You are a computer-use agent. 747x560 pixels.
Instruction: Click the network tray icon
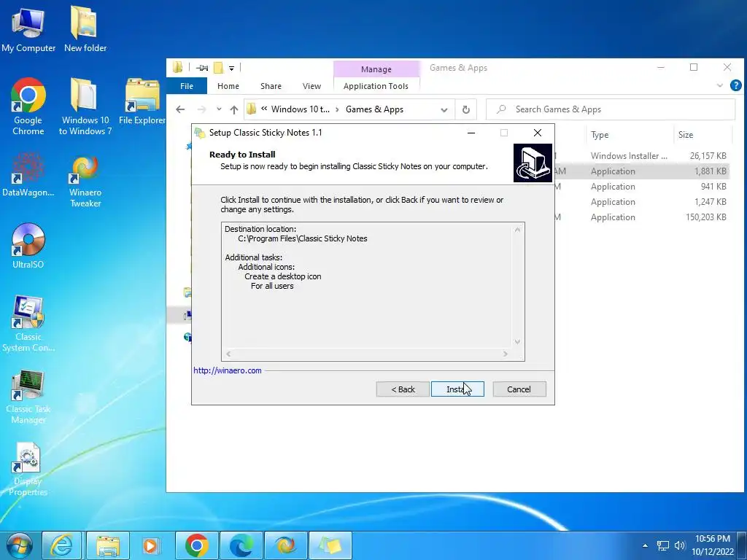pyautogui.click(x=662, y=545)
